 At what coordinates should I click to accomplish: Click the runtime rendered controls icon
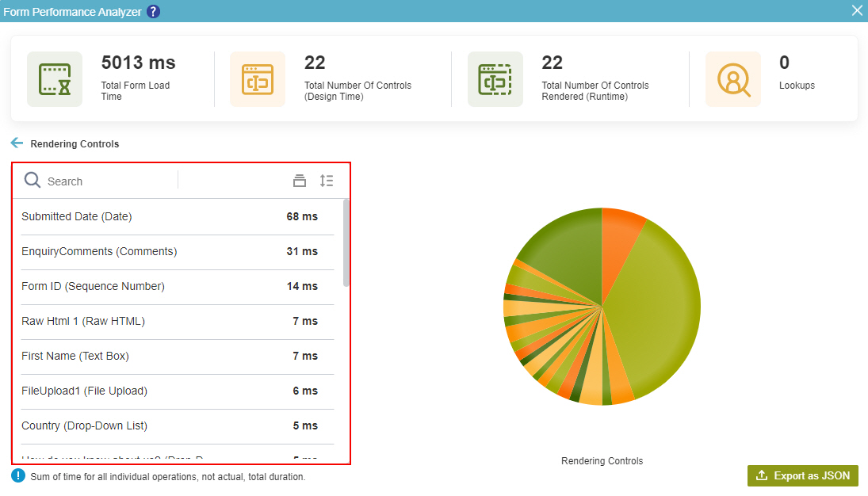pyautogui.click(x=495, y=79)
